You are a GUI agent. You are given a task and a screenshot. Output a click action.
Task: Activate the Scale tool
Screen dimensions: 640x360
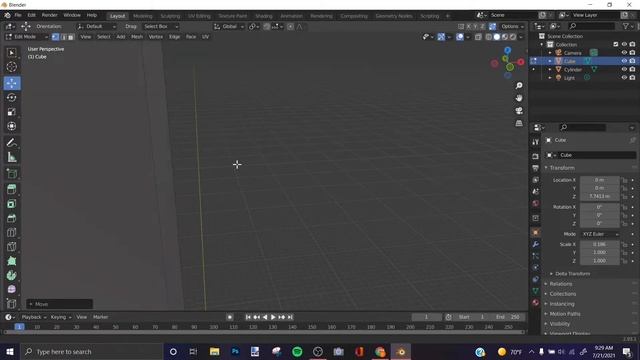click(11, 112)
